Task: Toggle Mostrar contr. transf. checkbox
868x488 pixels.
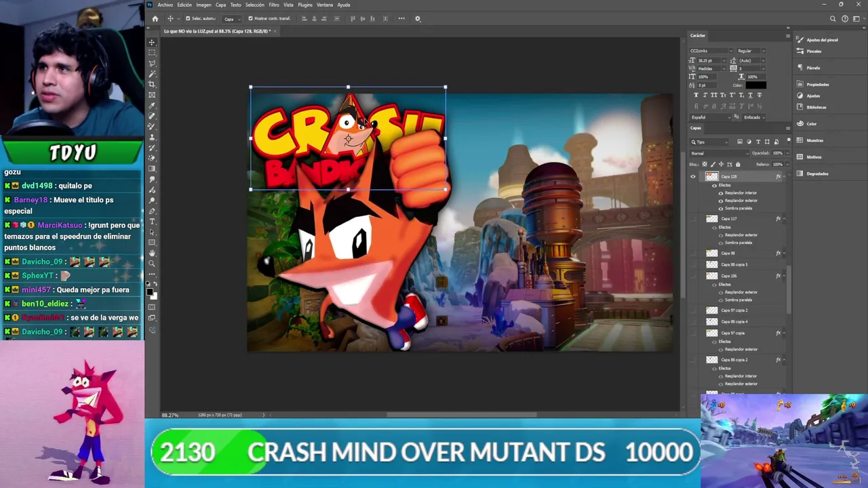Action: coord(250,18)
